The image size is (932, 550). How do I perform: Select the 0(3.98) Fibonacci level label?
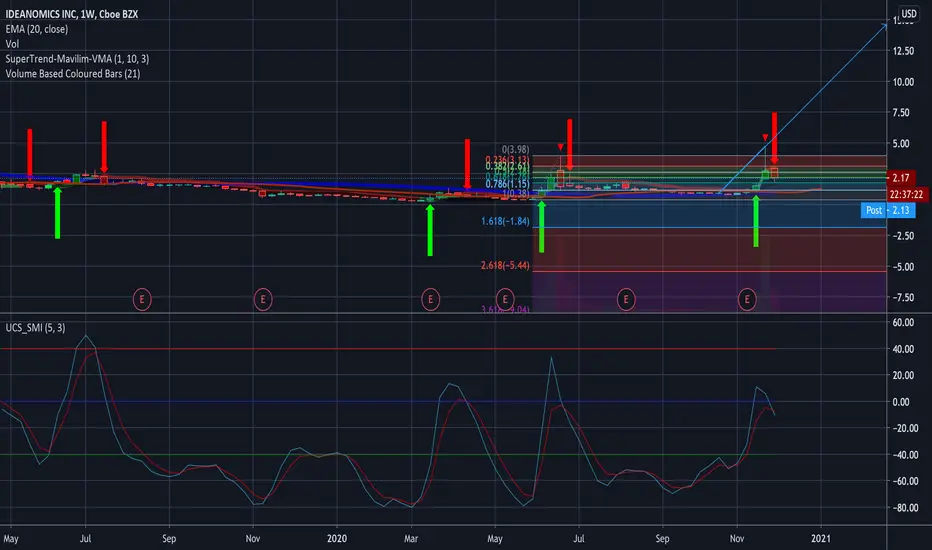[x=515, y=149]
